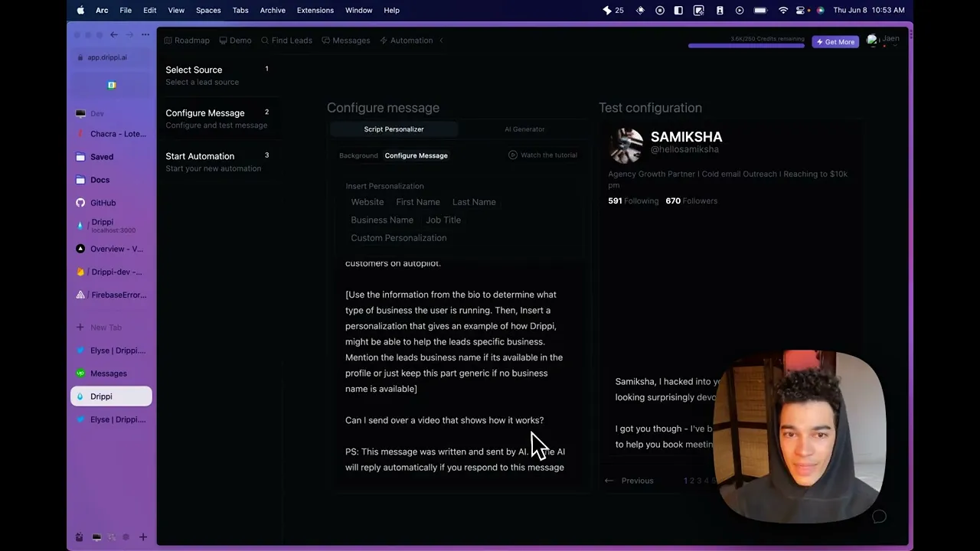Open the Roadmap nav item
The image size is (980, 551).
click(x=186, y=41)
